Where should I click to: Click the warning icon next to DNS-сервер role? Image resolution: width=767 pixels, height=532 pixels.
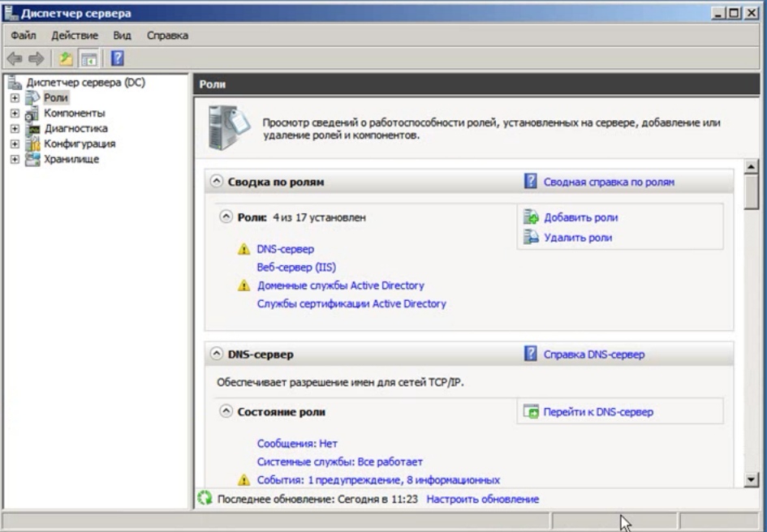243,250
